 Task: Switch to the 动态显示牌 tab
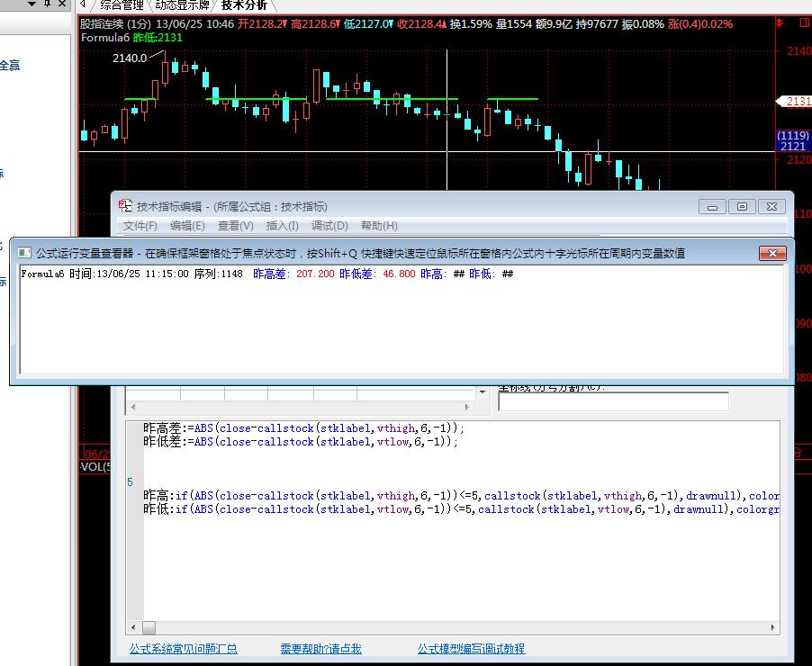182,5
